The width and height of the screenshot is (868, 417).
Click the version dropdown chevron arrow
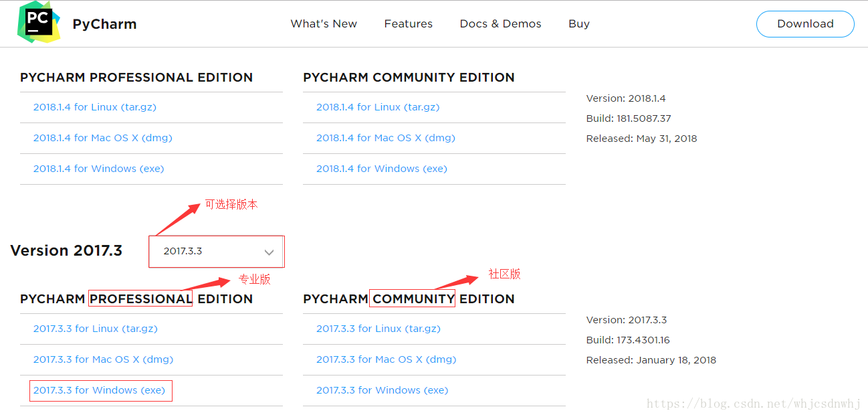[269, 252]
